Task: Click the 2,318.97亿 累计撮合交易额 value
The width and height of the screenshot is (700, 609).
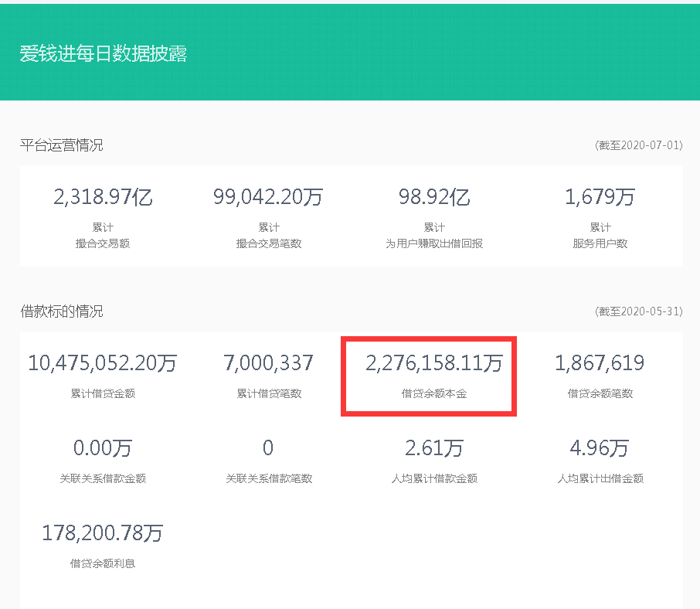Action: (x=103, y=196)
